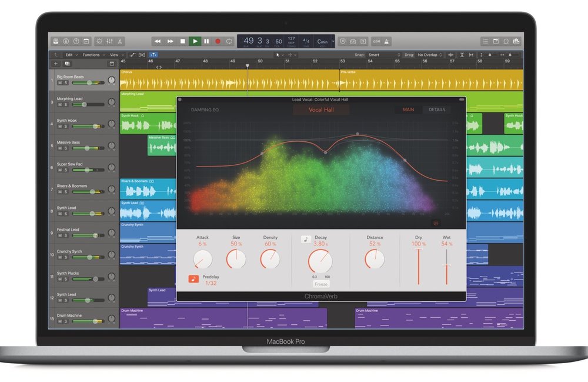Image resolution: width=588 pixels, height=382 pixels.
Task: Click the red Record button
Action: coord(218,41)
